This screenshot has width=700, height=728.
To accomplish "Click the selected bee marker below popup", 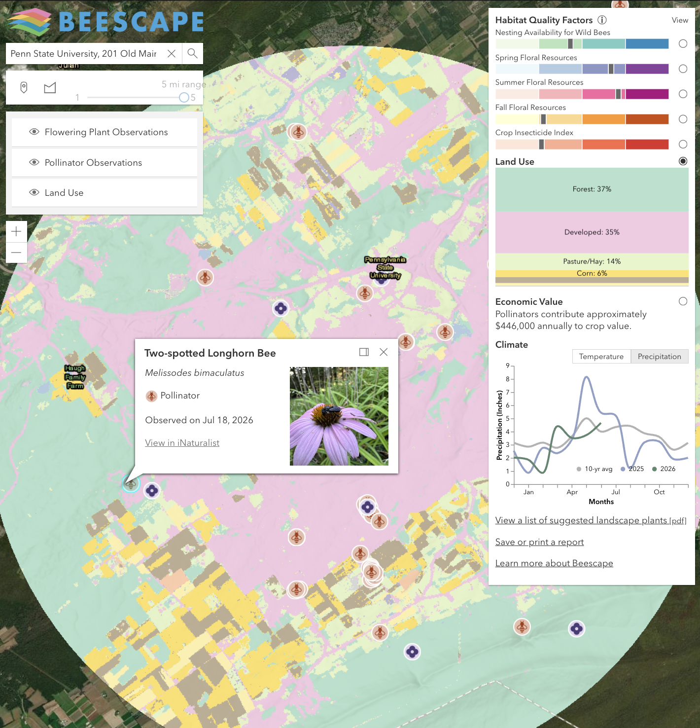I will point(131,484).
